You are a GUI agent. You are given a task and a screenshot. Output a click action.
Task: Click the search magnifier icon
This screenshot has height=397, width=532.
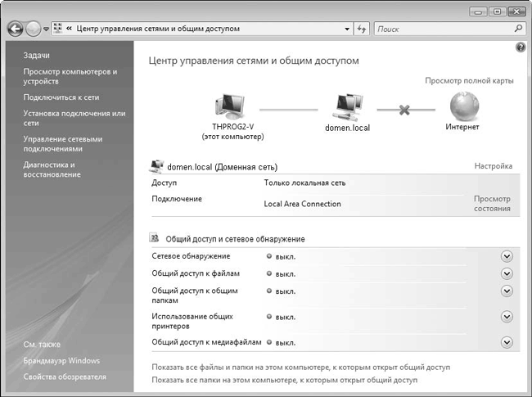[518, 28]
